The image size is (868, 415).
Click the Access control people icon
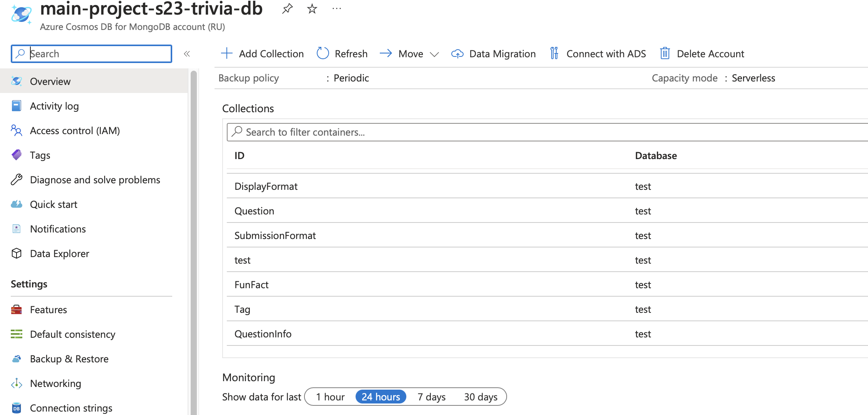click(17, 131)
